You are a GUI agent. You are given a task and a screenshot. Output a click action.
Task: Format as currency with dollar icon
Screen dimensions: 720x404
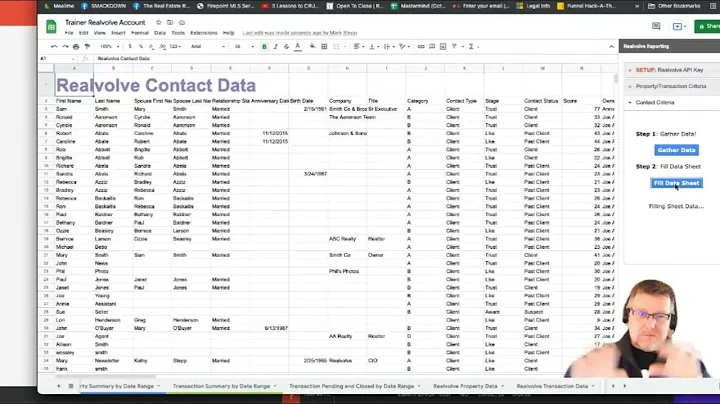(x=130, y=46)
